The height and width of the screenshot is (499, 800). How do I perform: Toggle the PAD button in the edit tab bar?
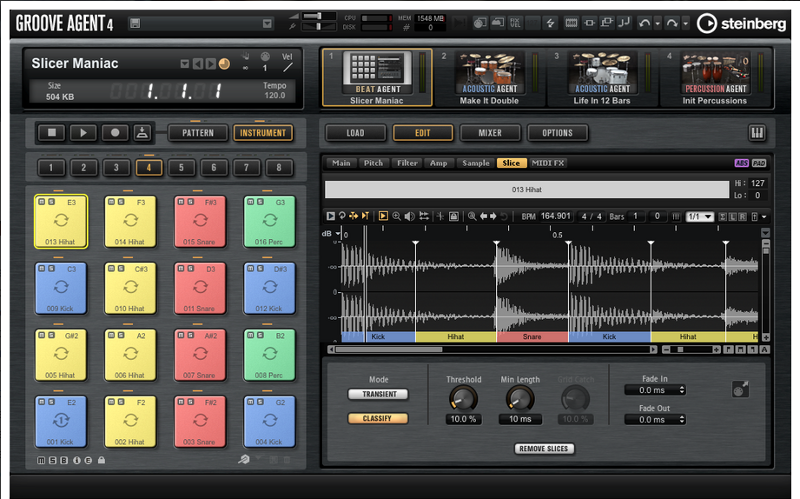pyautogui.click(x=759, y=163)
